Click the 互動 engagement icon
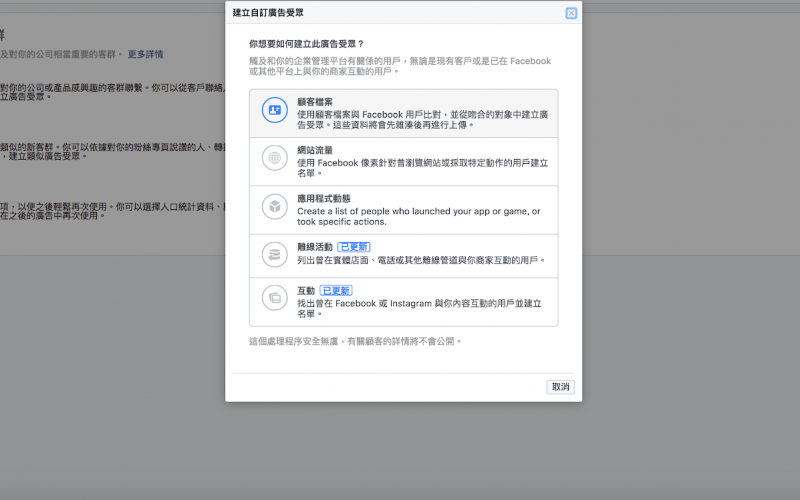800x500 pixels. [274, 297]
